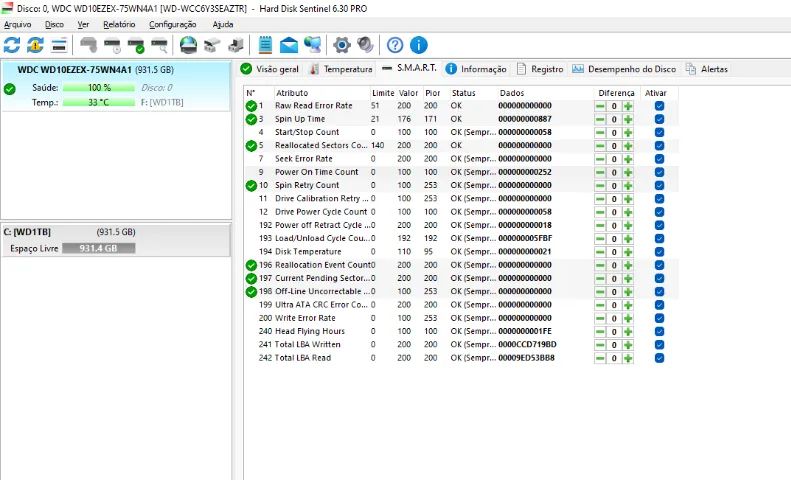Image resolution: width=791 pixels, height=480 pixels.
Task: Sort by the Atributo column header
Action: [322, 93]
